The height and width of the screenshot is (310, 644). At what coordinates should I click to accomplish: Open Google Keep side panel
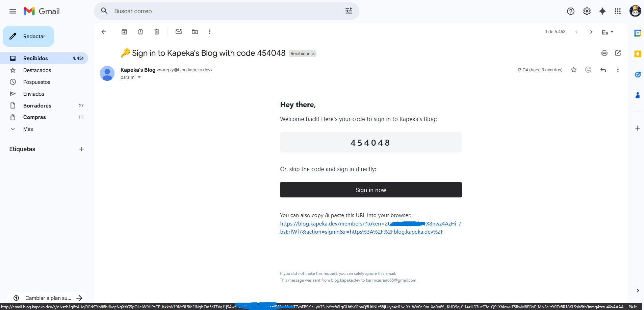click(638, 54)
